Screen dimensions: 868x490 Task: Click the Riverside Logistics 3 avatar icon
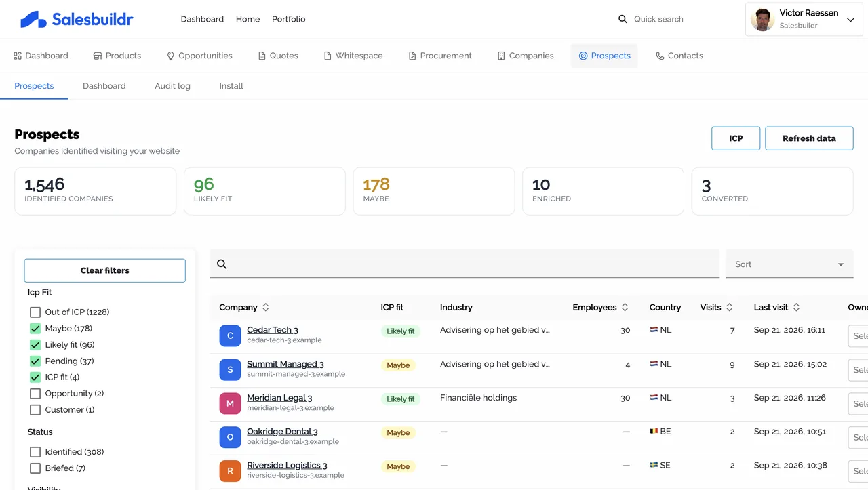(x=231, y=471)
